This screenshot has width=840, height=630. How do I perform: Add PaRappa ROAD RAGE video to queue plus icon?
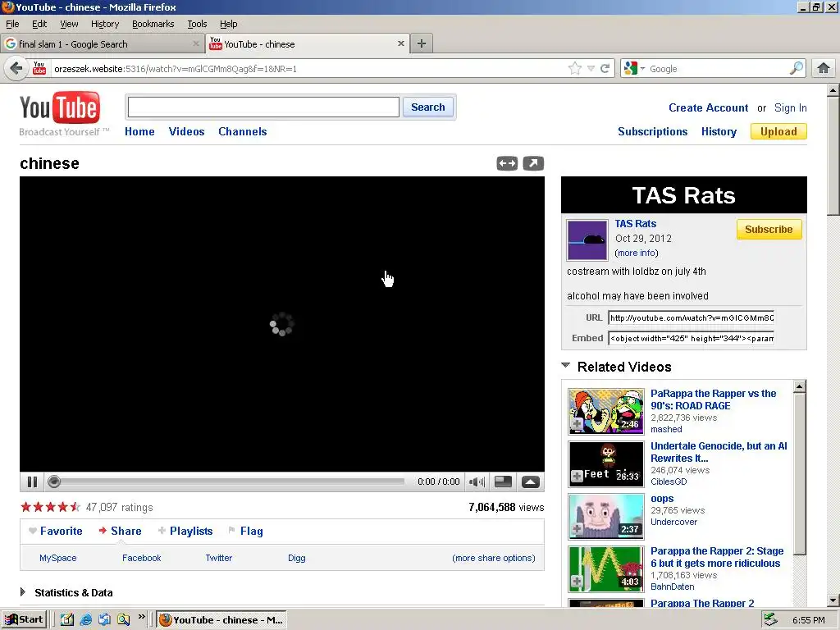tap(577, 425)
